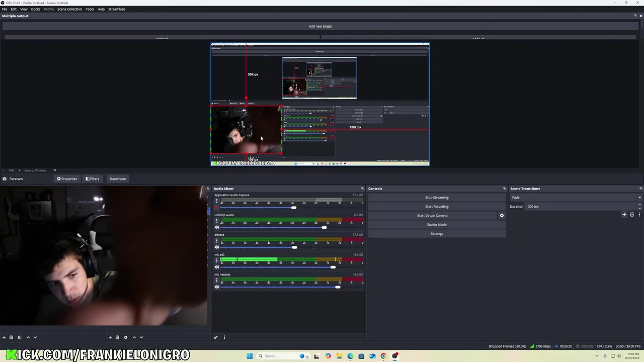Open the File menu
The width and height of the screenshot is (644, 362).
(x=5, y=9)
